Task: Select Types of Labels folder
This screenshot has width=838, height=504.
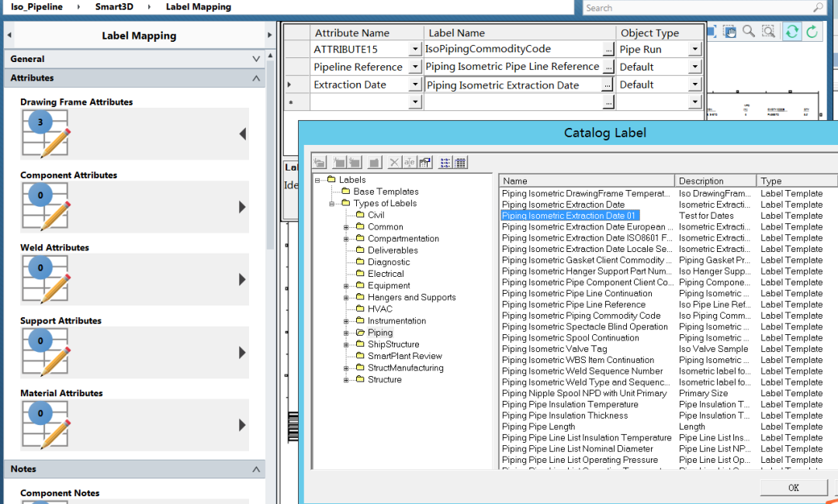Action: coord(385,203)
